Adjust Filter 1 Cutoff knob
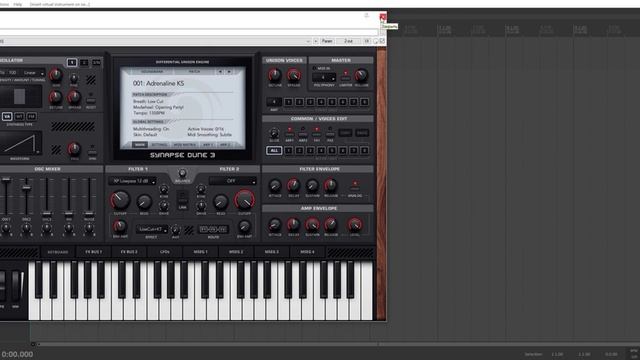This screenshot has width=640, height=360. [120, 200]
